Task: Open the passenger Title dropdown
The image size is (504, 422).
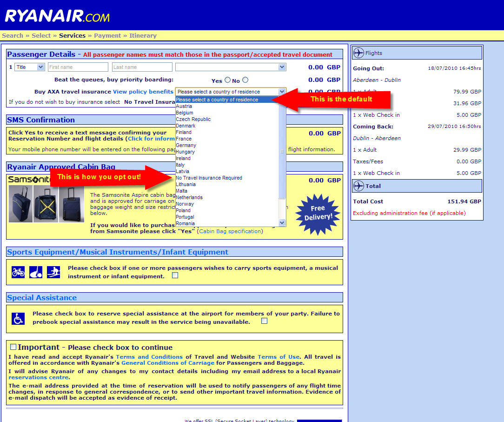Action: tap(30, 67)
